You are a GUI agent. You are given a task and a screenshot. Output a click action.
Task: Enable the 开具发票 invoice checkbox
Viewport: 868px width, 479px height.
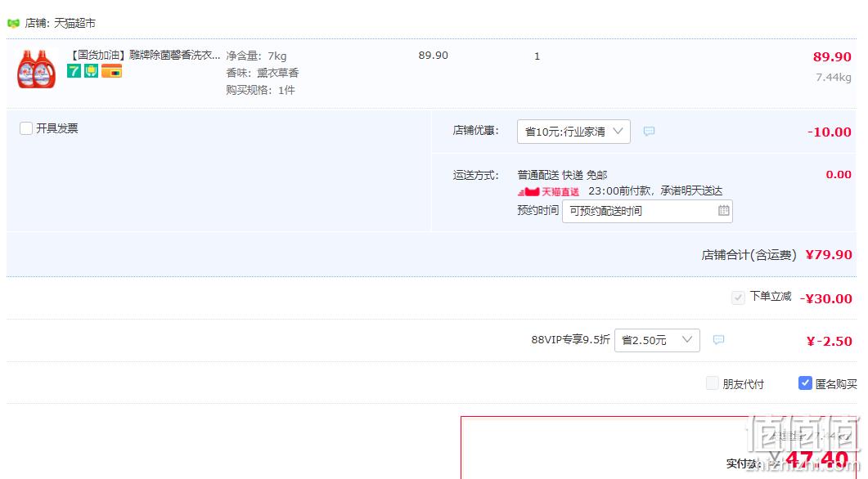pyautogui.click(x=26, y=128)
